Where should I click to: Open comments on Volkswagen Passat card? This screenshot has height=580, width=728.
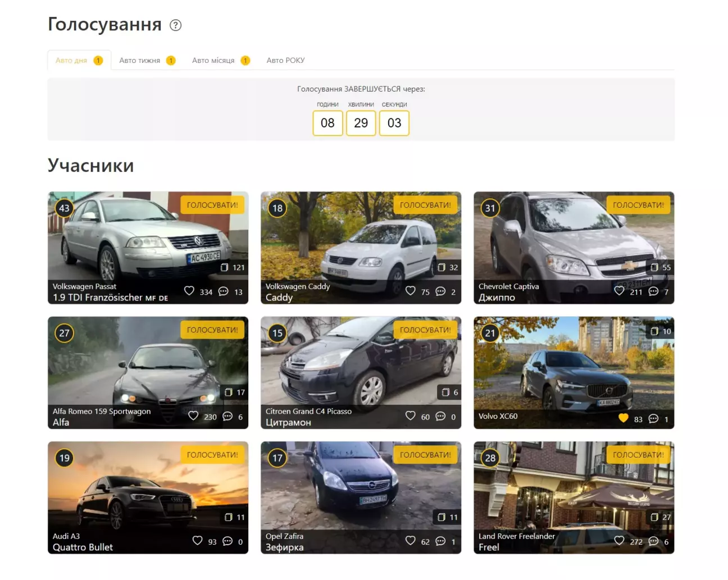[223, 291]
